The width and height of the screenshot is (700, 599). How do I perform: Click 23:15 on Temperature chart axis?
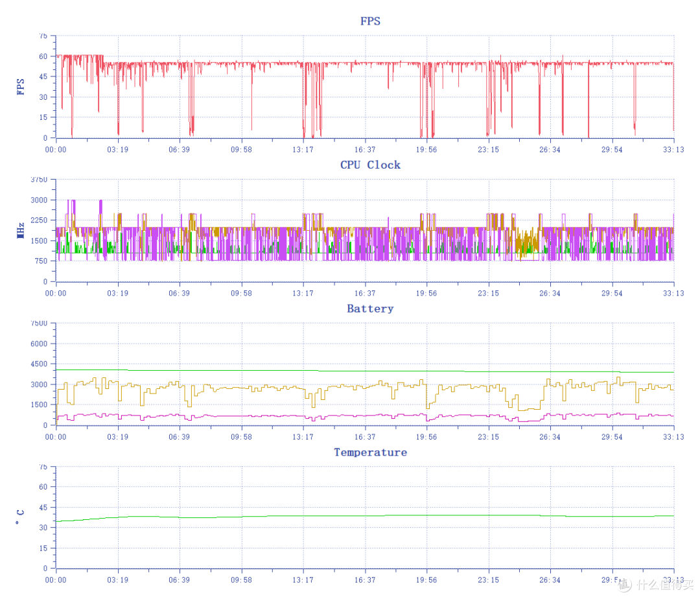(x=489, y=580)
